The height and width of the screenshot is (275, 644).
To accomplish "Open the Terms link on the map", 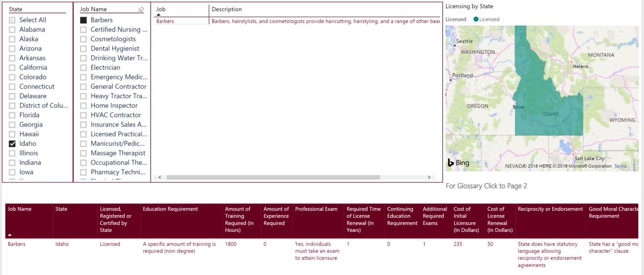I will [620, 167].
